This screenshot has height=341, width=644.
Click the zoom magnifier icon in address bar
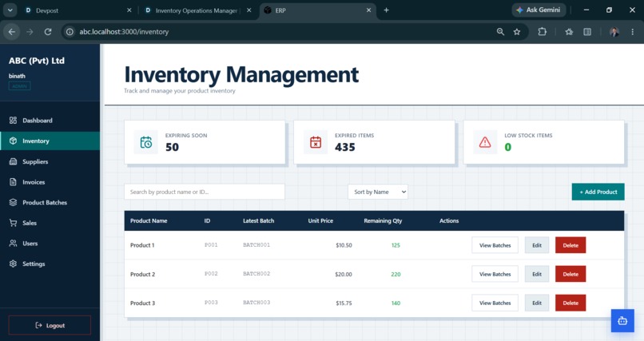(x=500, y=32)
